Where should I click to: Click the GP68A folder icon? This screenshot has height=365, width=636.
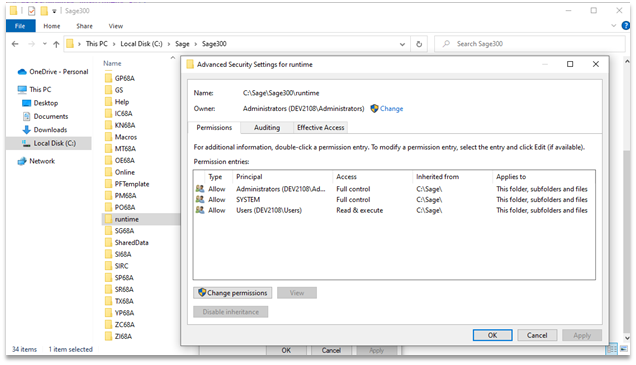[108, 78]
